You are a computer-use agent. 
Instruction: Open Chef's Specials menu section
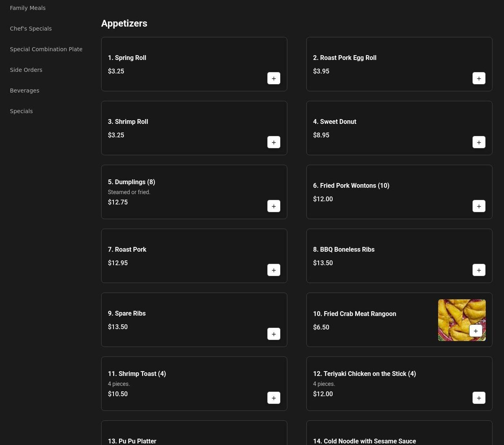tap(31, 29)
